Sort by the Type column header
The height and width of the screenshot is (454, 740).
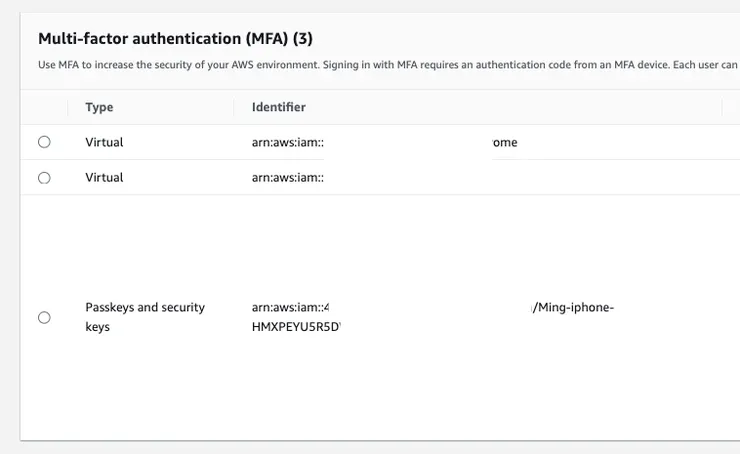99,107
